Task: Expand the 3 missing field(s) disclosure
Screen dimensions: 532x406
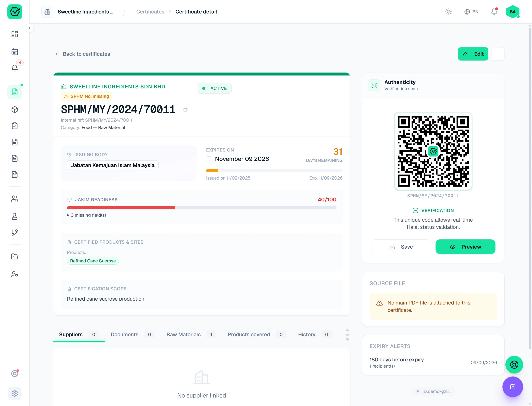Action: (86, 215)
